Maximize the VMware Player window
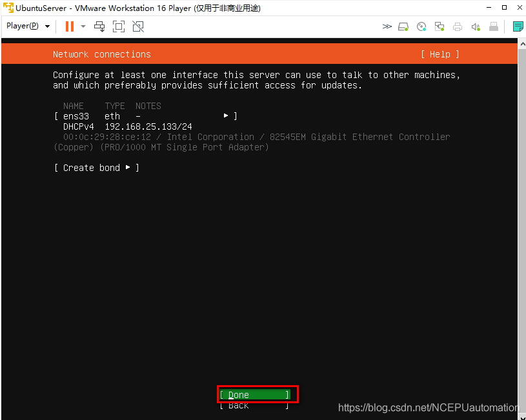Viewport: 526px width, 420px height. click(504, 7)
